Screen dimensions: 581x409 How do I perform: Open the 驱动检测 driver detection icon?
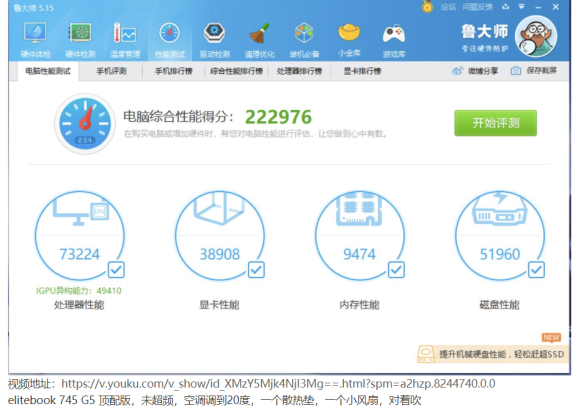(215, 40)
